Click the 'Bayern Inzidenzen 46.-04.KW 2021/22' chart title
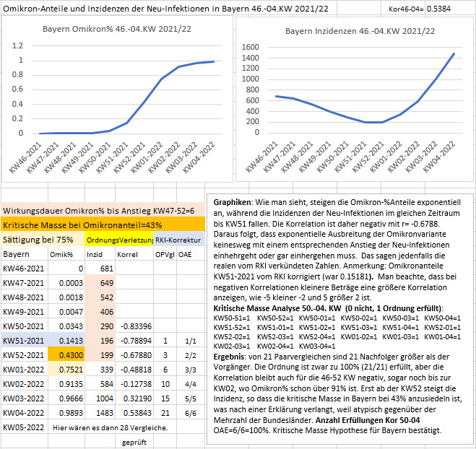The image size is (476, 449). tap(360, 31)
